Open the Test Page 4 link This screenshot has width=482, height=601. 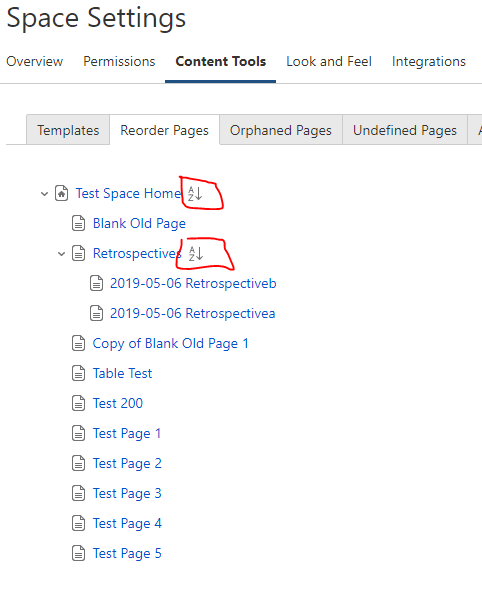point(127,524)
